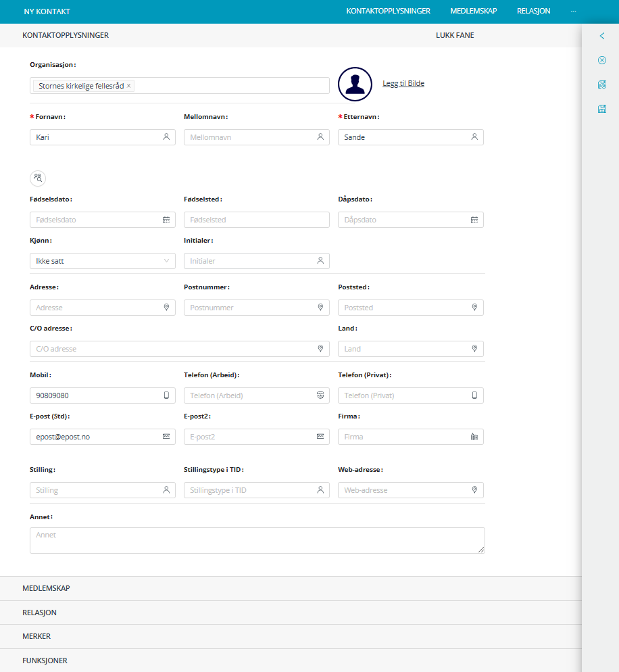Expand the Funksjoner section
Screen dimensions: 619x672
pyautogui.click(x=45, y=661)
